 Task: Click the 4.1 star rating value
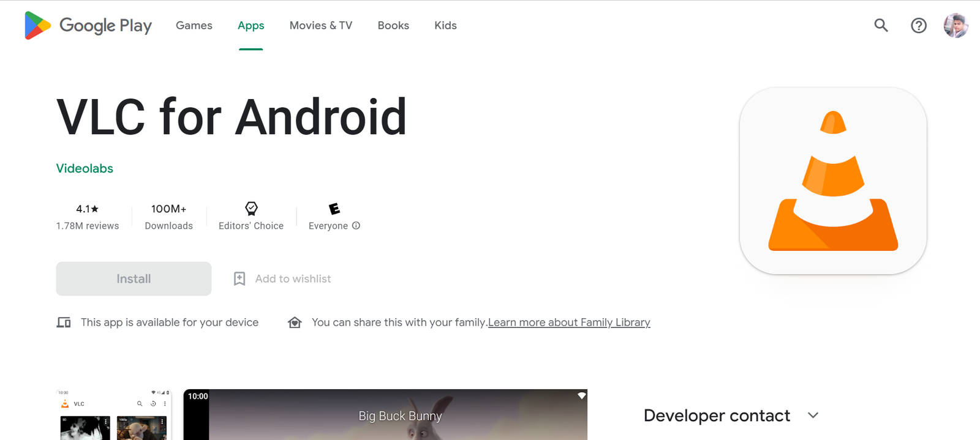coord(88,209)
